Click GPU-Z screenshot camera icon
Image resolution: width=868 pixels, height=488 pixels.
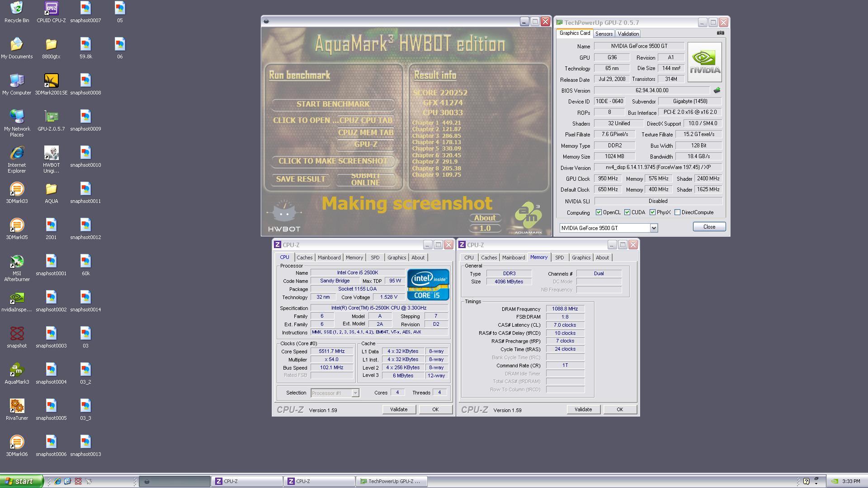point(721,33)
